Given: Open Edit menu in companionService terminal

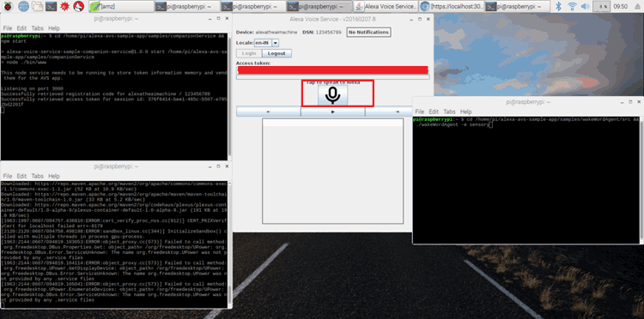Looking at the screenshot, I should 21,28.
